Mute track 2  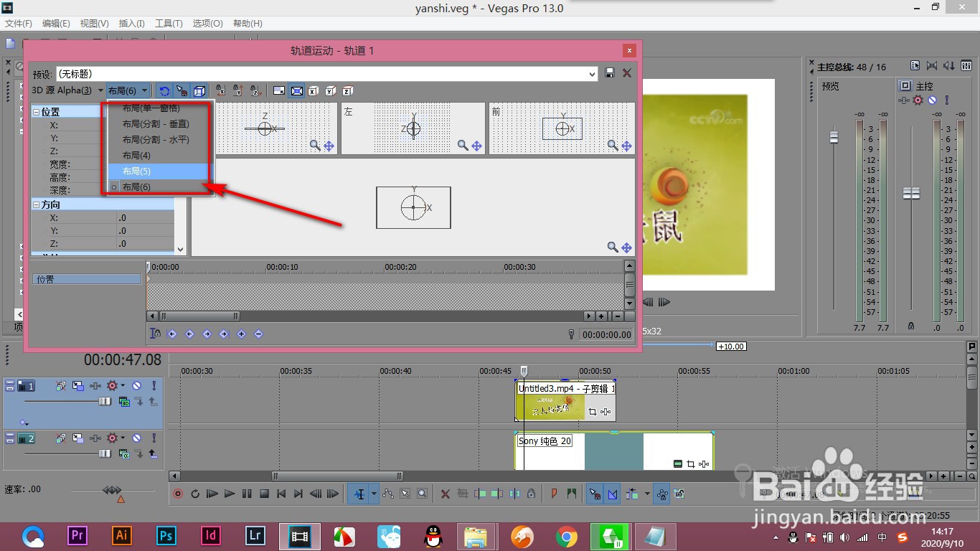[136, 438]
